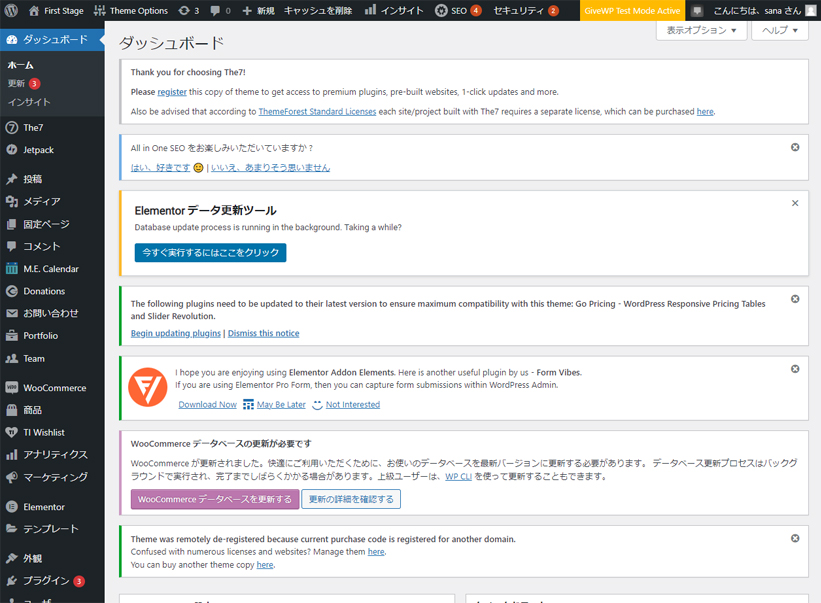Click the Begin updating plugins link
Screen dimensions: 821x603
[175, 333]
